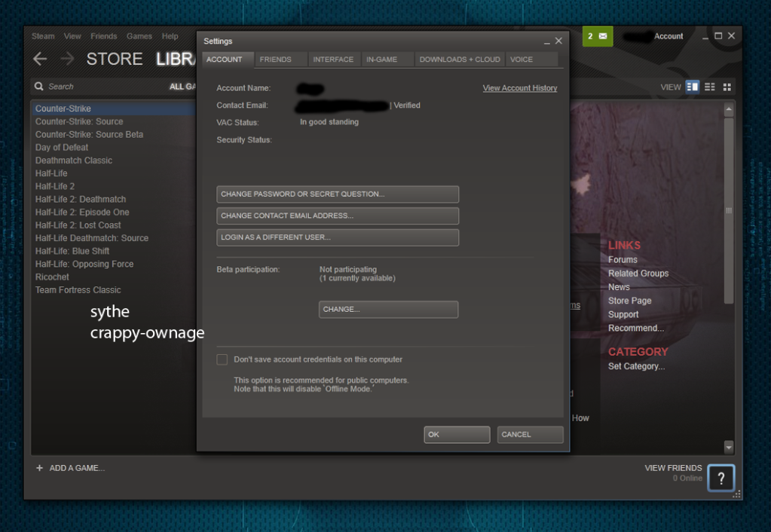Screen dimensions: 771x532
Task: Go forward with the right arrow icon
Action: pos(67,59)
